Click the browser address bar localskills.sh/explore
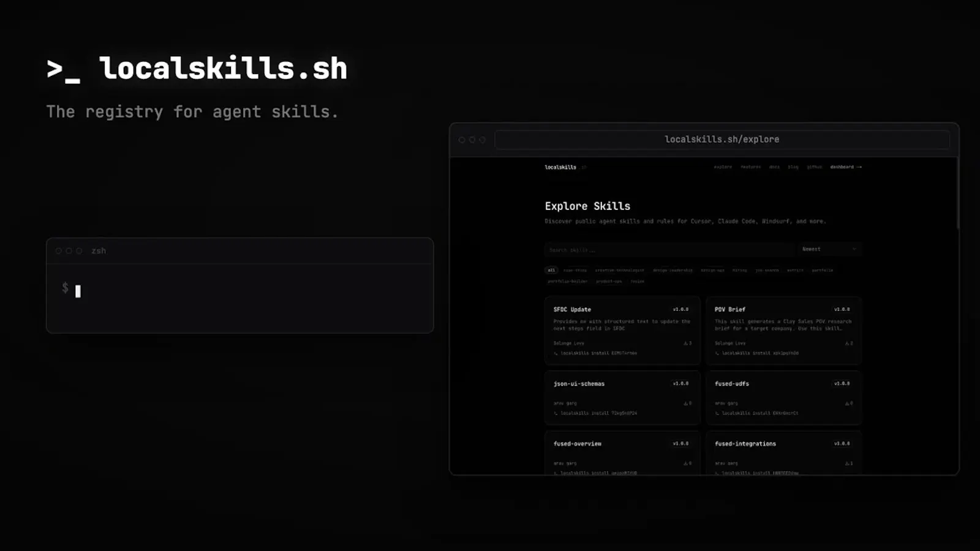980x551 pixels. [x=722, y=140]
